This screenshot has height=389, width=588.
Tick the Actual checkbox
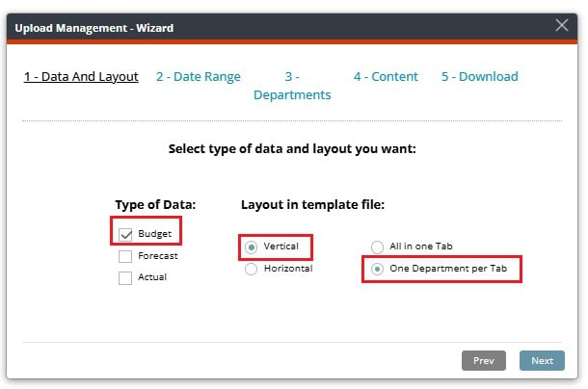pos(125,278)
